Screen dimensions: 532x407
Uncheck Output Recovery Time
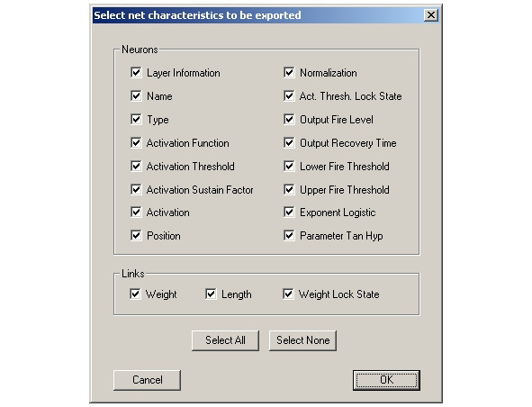pos(289,142)
